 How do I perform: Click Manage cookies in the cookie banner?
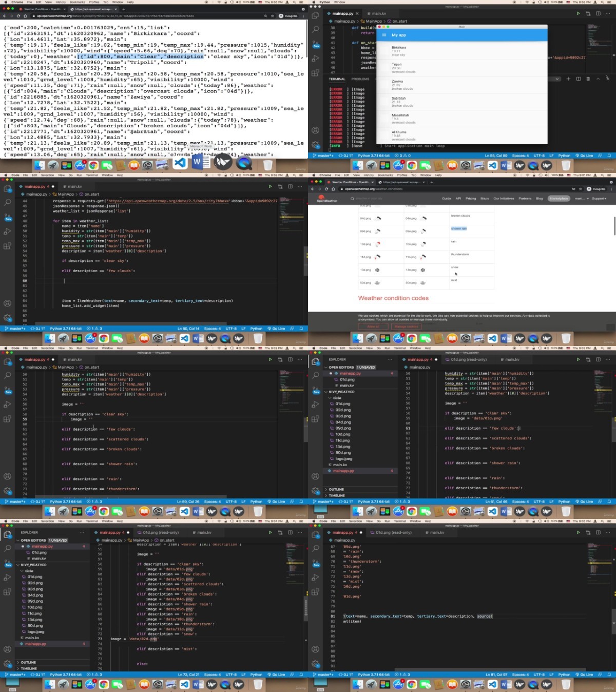coord(407,326)
